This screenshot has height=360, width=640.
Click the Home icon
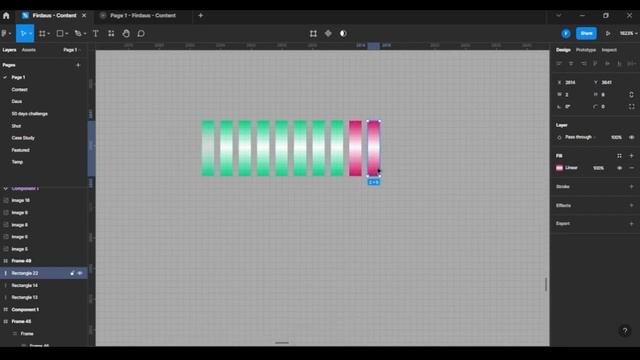coord(6,16)
